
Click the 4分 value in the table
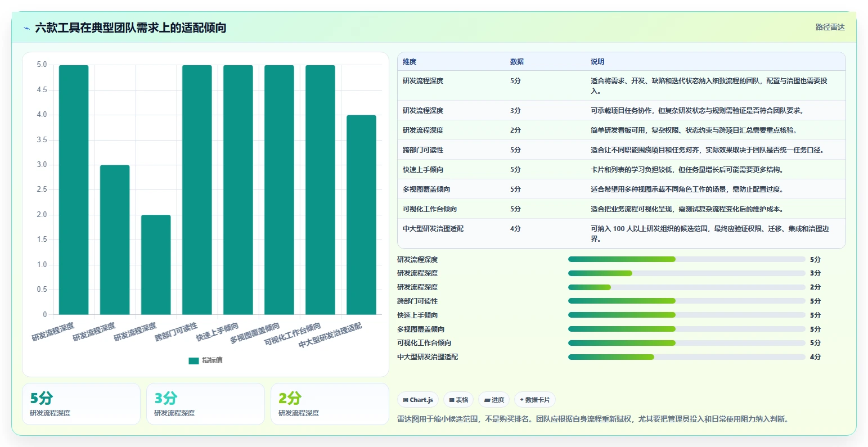pyautogui.click(x=515, y=229)
